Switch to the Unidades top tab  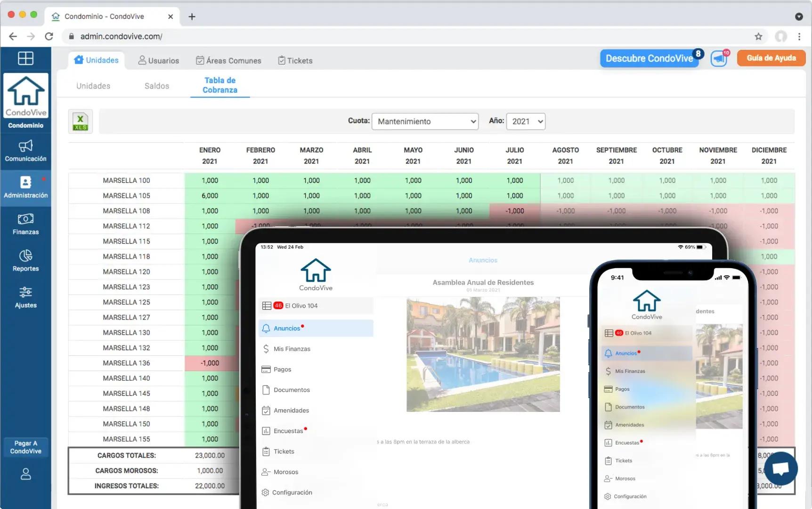click(x=97, y=60)
